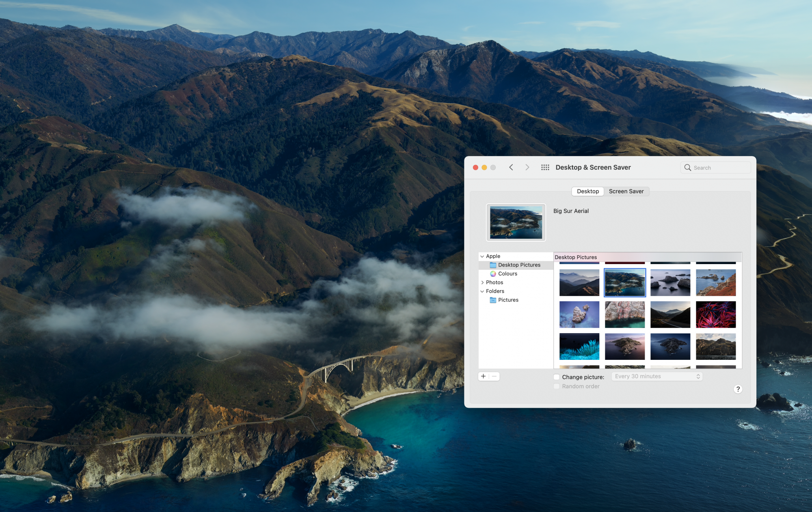Select the Pictures folder row
This screenshot has height=512, width=812.
tap(516, 300)
